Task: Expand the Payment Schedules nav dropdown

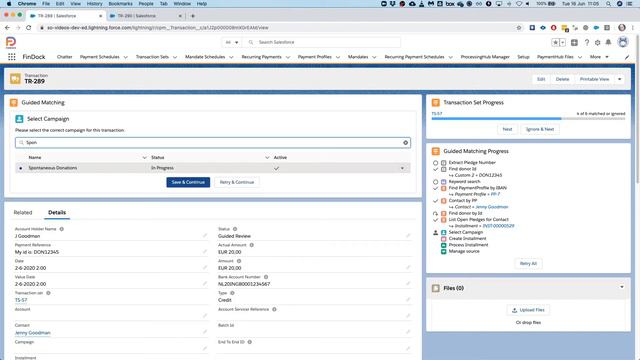Action: tap(125, 57)
